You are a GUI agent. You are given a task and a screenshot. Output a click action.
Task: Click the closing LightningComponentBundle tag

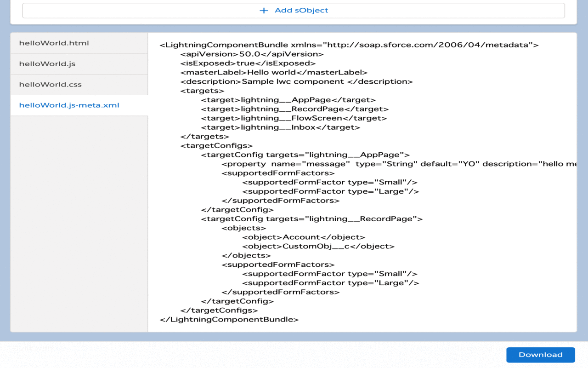coord(229,320)
